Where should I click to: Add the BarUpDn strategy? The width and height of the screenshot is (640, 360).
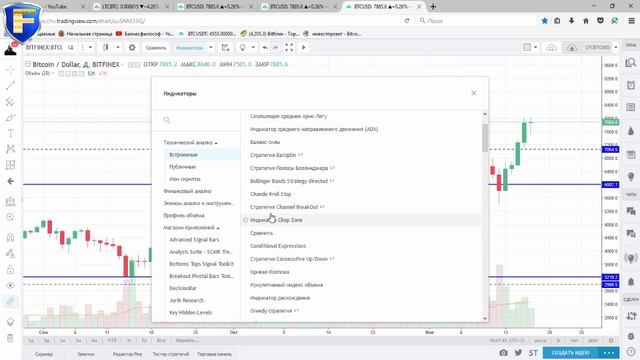point(273,155)
